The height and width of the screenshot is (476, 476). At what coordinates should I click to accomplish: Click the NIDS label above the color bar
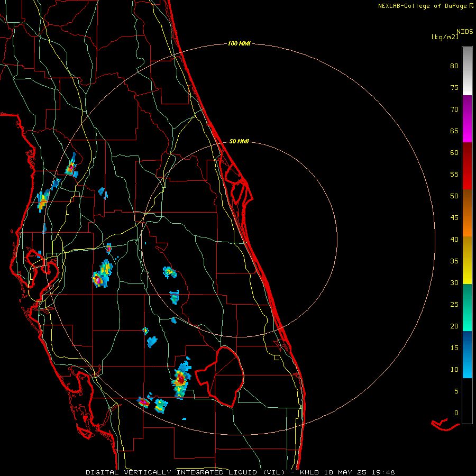(464, 31)
